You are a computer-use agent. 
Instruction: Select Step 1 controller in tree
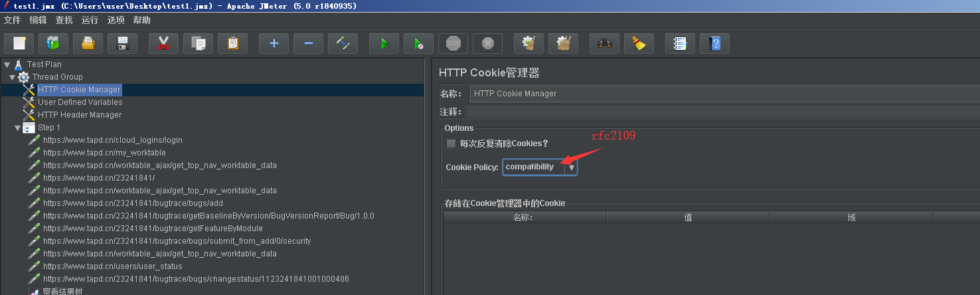[x=49, y=128]
